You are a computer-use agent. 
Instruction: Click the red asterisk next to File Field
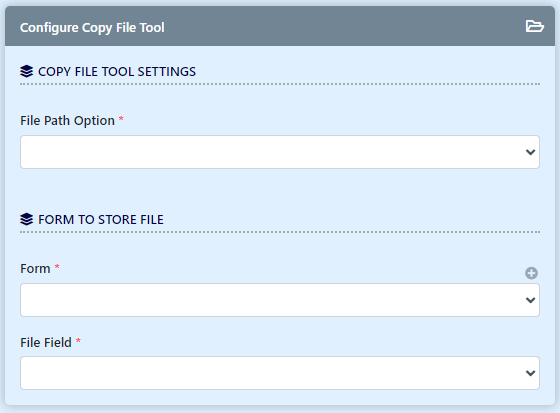coord(78,340)
